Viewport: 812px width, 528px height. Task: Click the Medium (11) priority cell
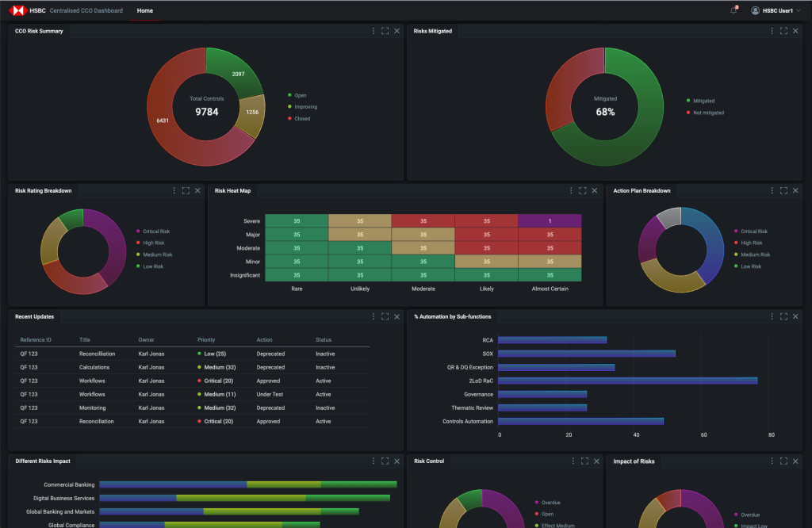[x=216, y=395]
